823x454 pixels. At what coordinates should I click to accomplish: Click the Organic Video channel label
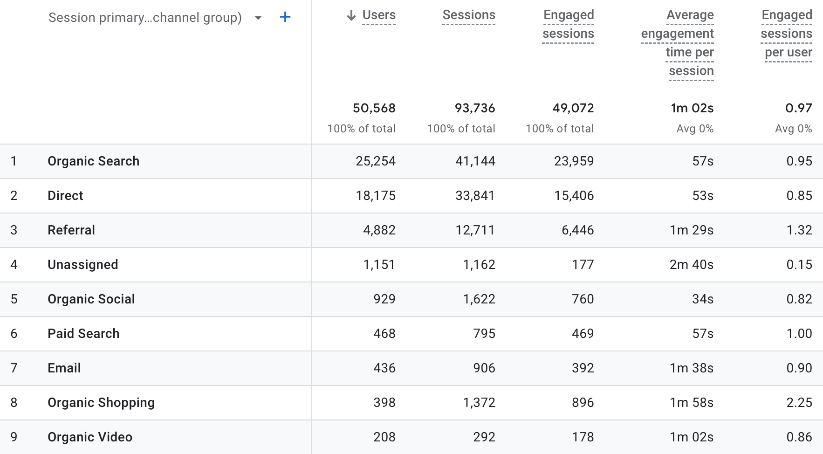(x=89, y=437)
